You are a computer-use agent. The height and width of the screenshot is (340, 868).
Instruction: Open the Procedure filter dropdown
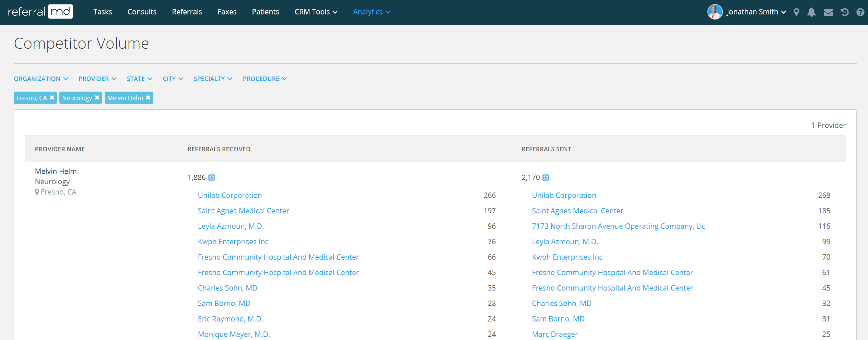pyautogui.click(x=265, y=79)
